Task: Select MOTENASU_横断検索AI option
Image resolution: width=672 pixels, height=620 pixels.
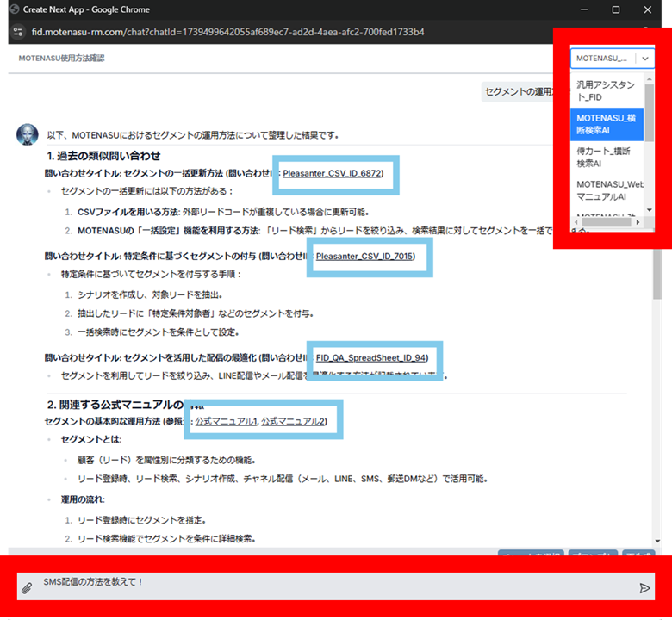Action: (607, 124)
